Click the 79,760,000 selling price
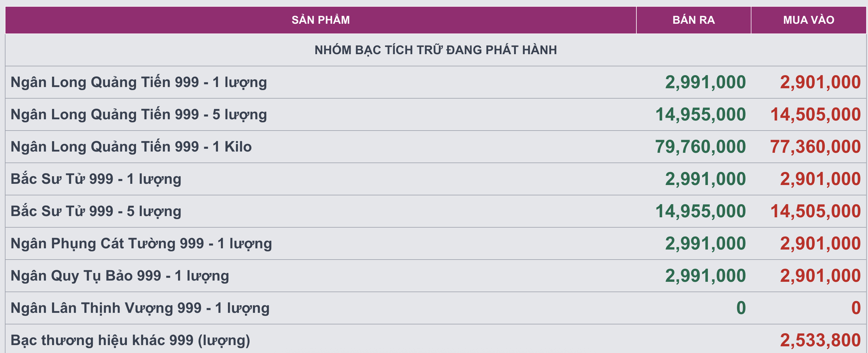The image size is (868, 353). coord(700,147)
